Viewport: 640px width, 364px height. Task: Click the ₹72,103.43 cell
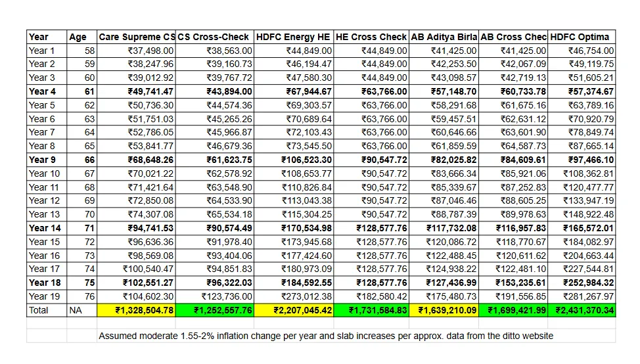coord(294,132)
